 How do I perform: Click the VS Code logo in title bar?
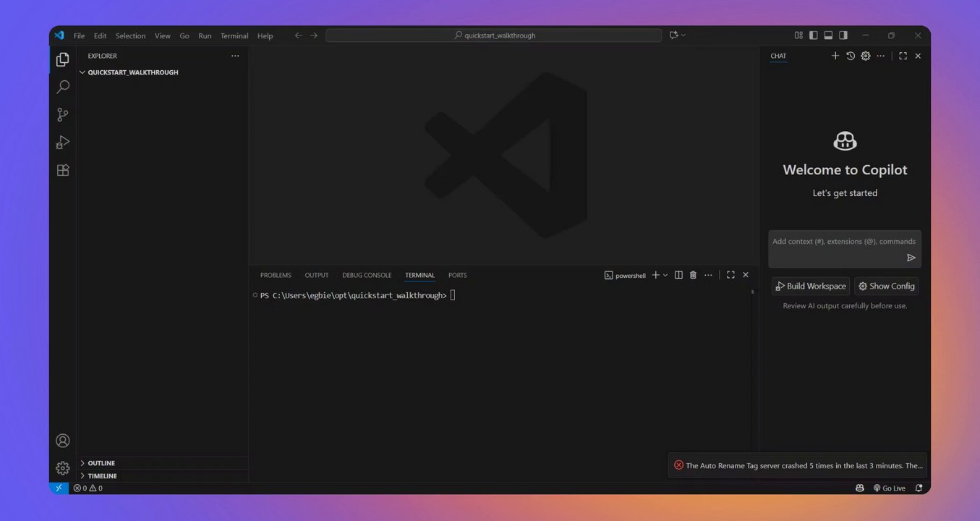coord(59,35)
